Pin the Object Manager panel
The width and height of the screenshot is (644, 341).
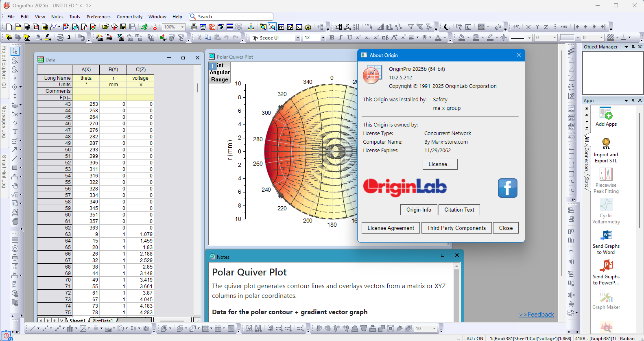coord(633,47)
